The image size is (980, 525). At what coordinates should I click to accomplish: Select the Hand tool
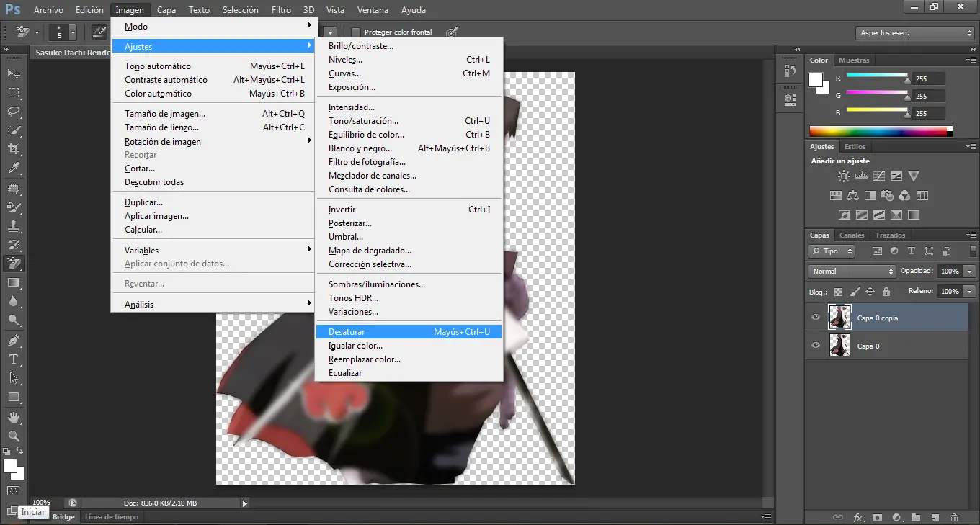point(14,417)
